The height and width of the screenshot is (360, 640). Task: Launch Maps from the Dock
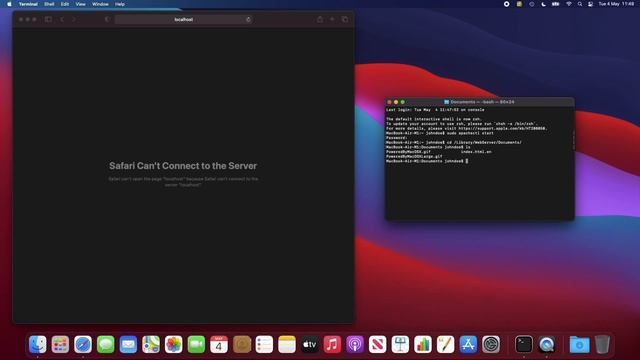[151, 344]
